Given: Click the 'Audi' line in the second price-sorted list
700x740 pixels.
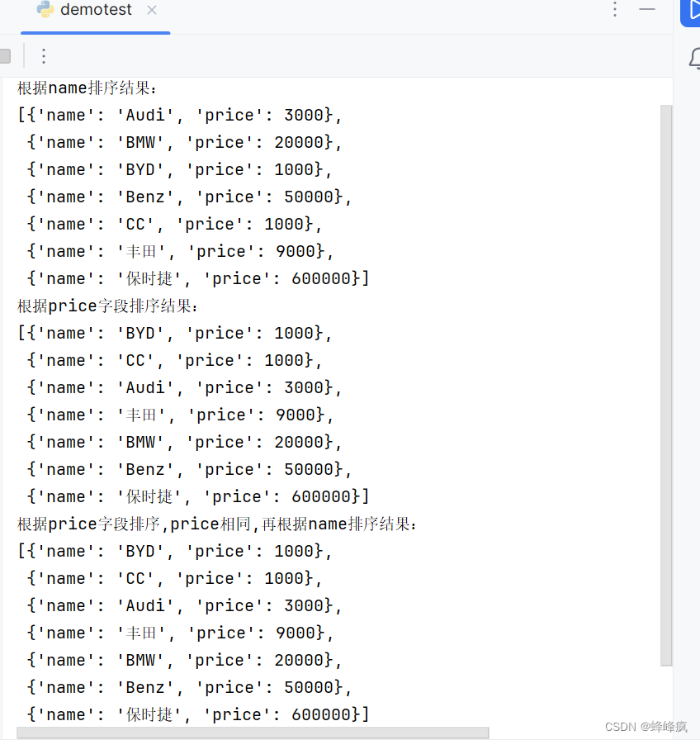Looking at the screenshot, I should point(184,388).
